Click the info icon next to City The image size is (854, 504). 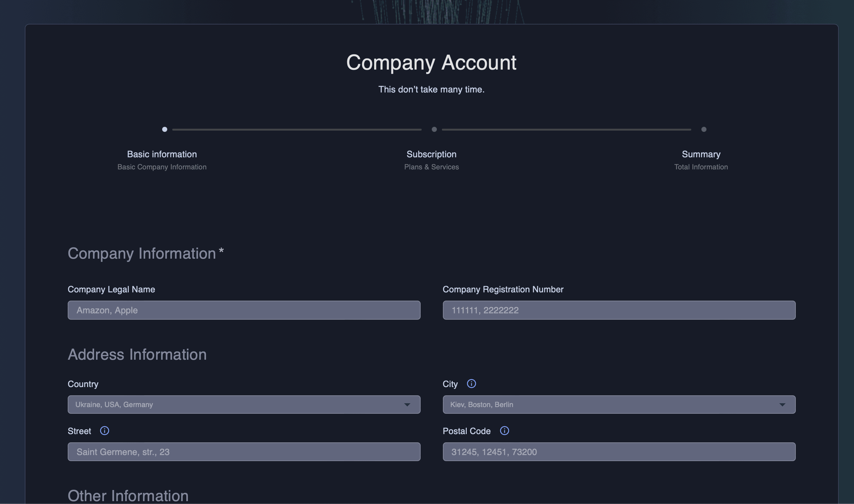point(471,384)
